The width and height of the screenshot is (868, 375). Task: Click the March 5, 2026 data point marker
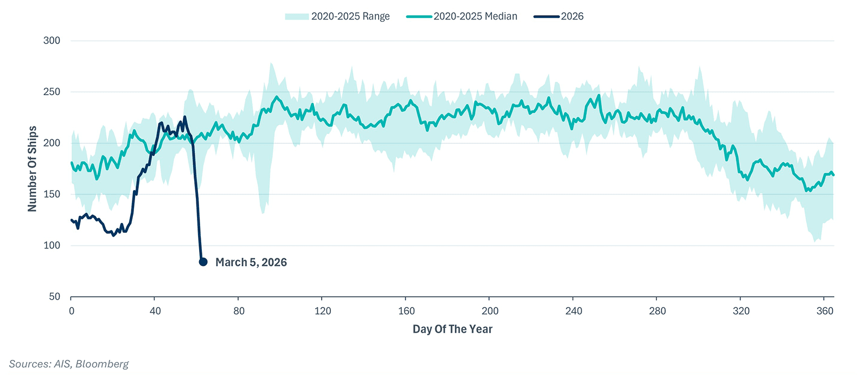click(203, 262)
